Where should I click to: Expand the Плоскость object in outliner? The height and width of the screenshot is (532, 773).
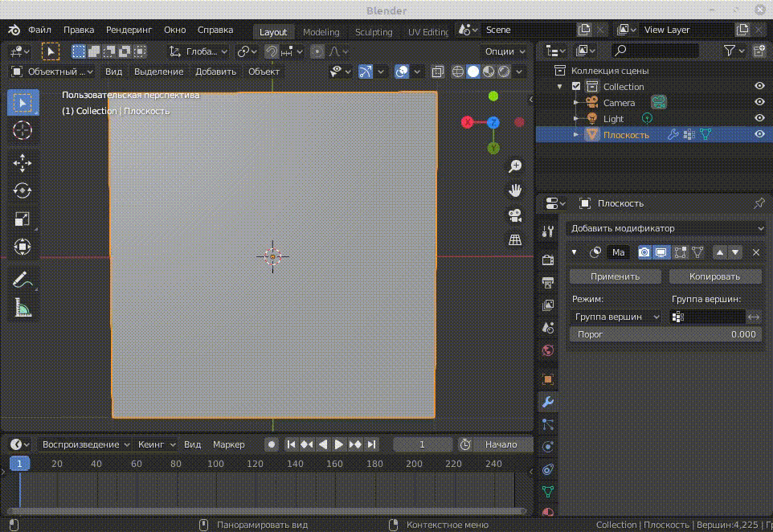[576, 135]
